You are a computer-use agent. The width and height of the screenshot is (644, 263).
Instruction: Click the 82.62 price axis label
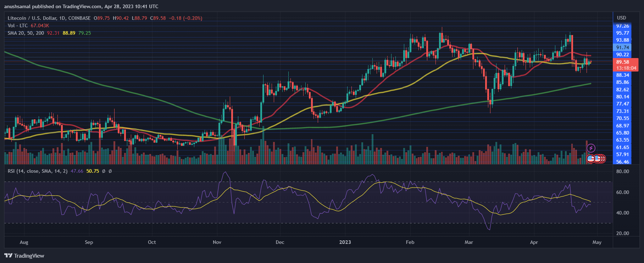(x=622, y=90)
